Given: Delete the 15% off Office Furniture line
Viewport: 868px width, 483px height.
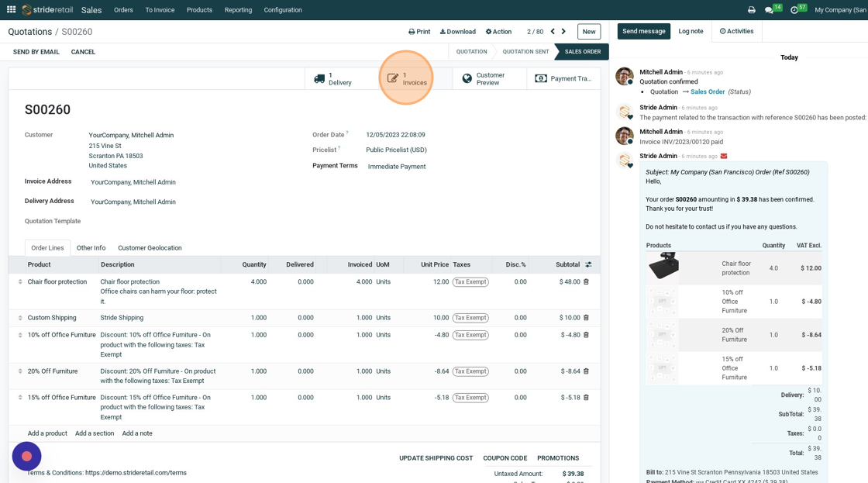Looking at the screenshot, I should coord(586,398).
